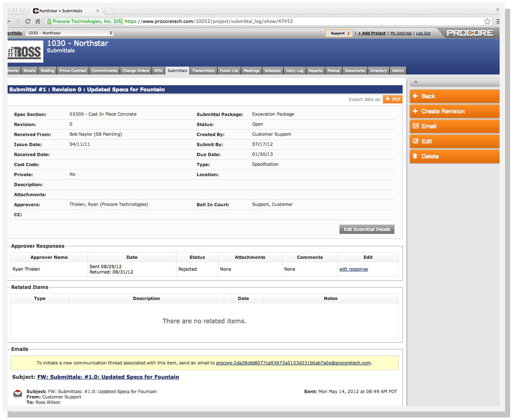Open the Chrome hamburger menu icon
The height and width of the screenshot is (420, 513).
click(498, 21)
